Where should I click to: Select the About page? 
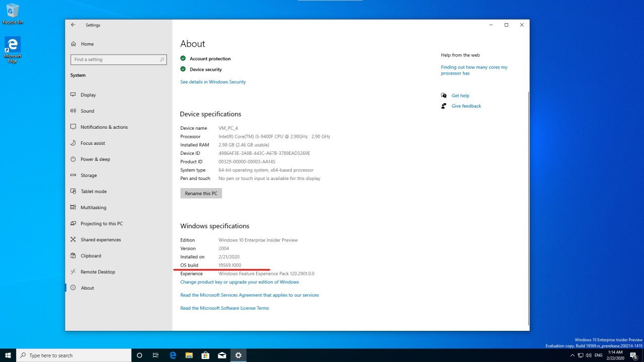click(x=87, y=288)
